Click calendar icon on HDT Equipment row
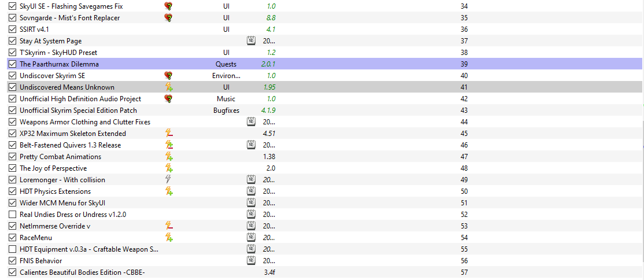This screenshot has width=644, height=280. (251, 249)
